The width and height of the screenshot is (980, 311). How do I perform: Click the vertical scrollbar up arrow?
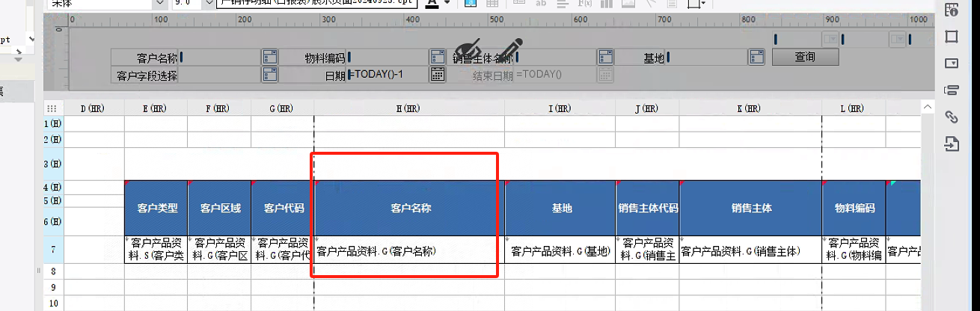click(x=927, y=108)
